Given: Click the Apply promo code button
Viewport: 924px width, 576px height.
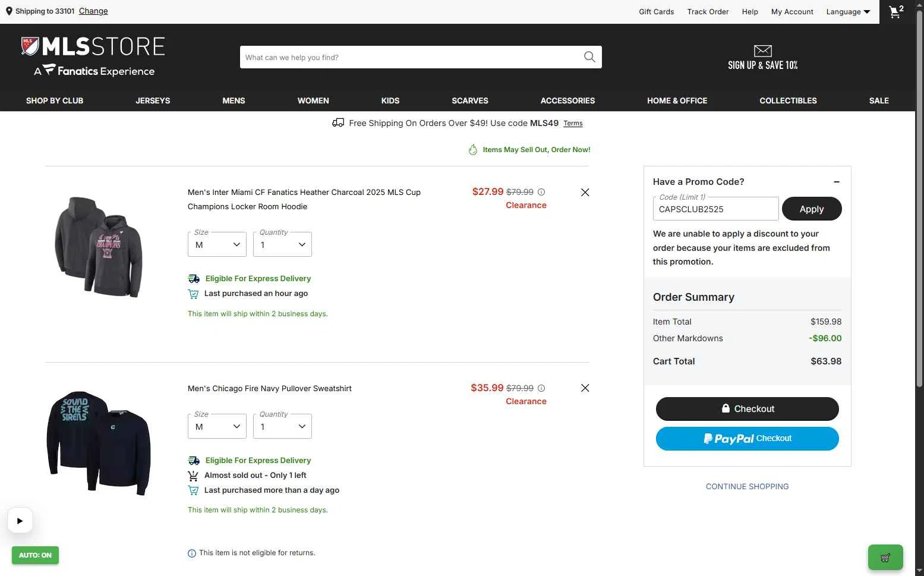Looking at the screenshot, I should pos(812,209).
